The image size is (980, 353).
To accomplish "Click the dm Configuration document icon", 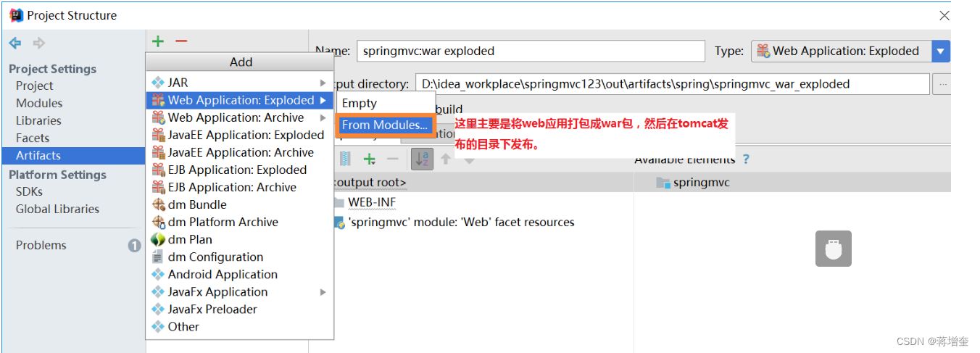I will pos(158,257).
